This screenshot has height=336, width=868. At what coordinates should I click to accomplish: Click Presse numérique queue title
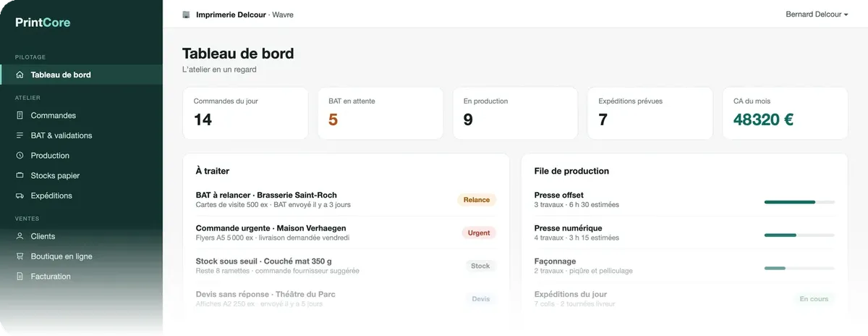568,228
